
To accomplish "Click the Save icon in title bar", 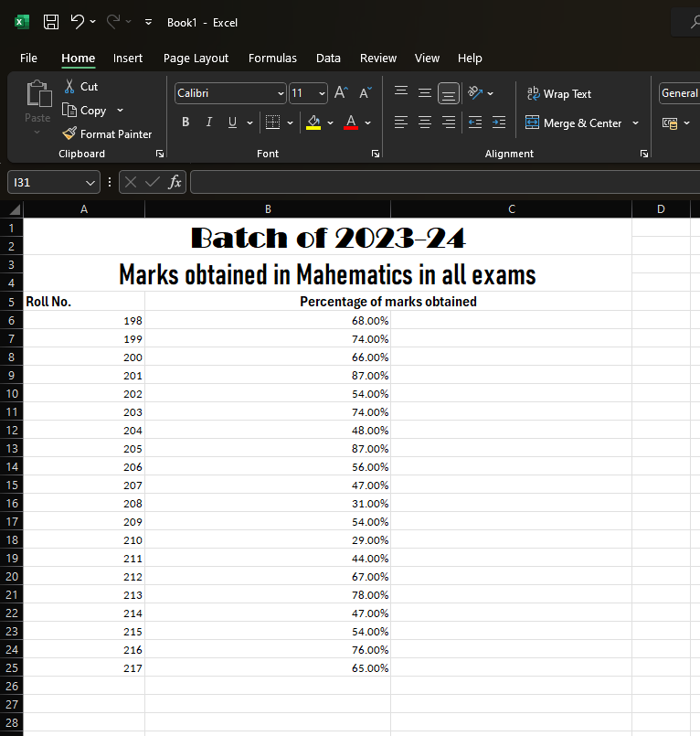I will (50, 22).
